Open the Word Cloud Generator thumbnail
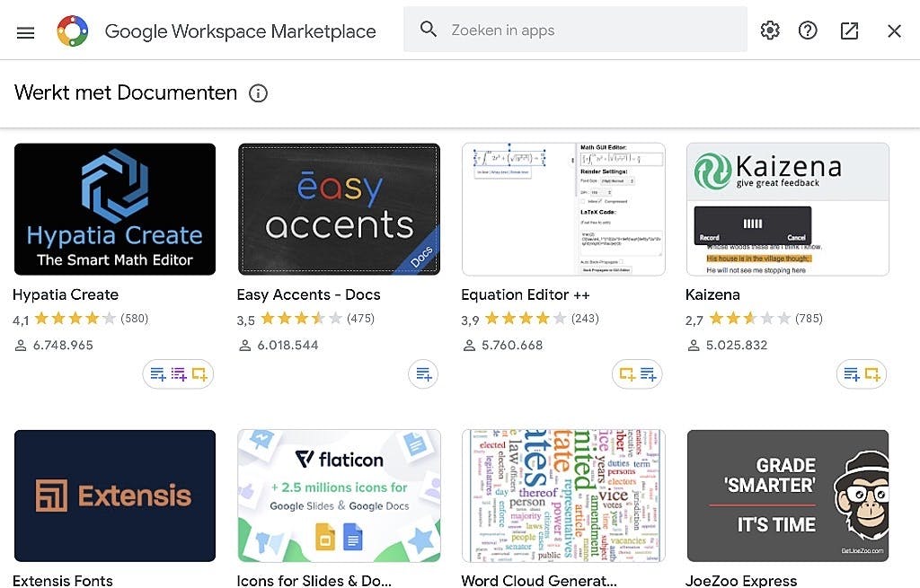This screenshot has height=588, width=920. coord(563,496)
